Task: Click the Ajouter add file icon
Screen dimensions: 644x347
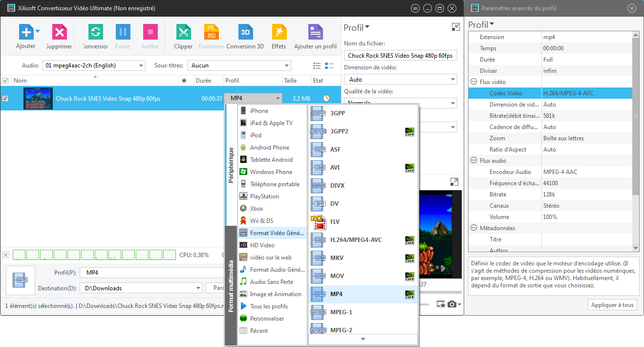Action: (x=25, y=33)
